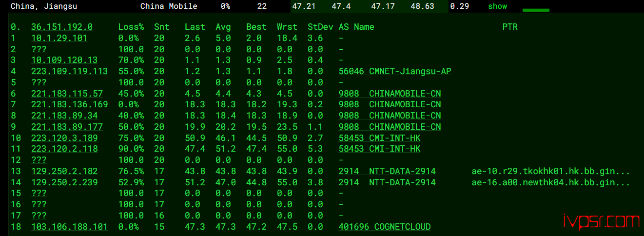Screen dimensions: 644x236
Task: Click the AS Name column header
Action: point(356,27)
